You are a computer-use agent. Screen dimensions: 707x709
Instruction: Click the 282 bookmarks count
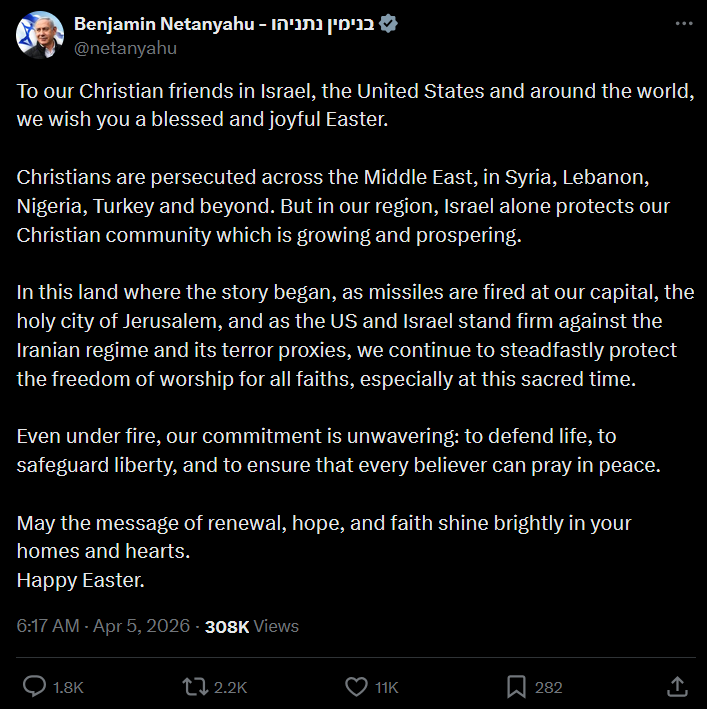pyautogui.click(x=548, y=687)
